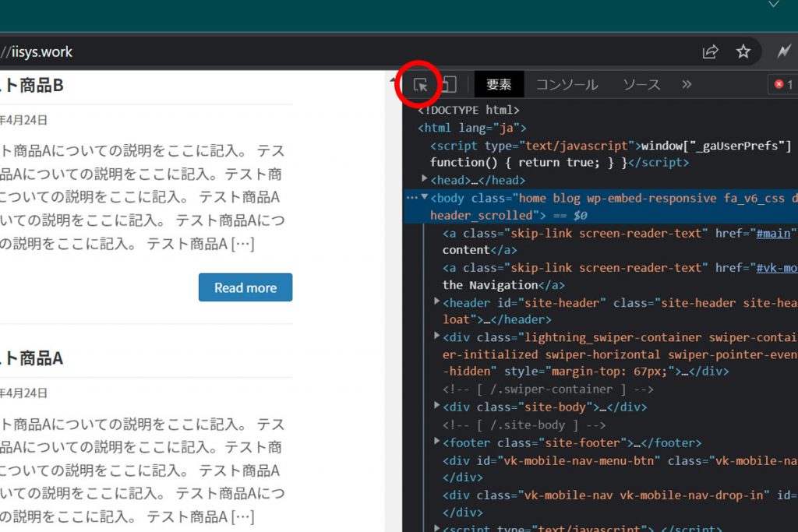798x532 pixels.
Task: Expand the lightning_swiper-container div node
Action: click(436, 336)
